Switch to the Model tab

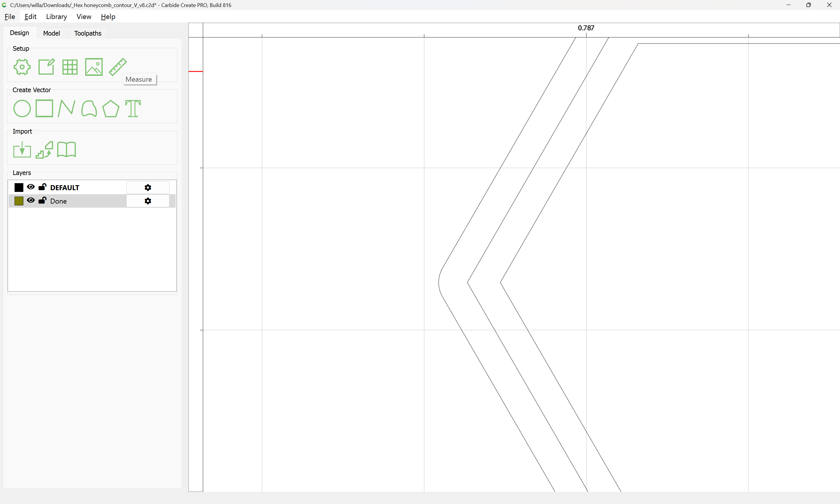[52, 33]
